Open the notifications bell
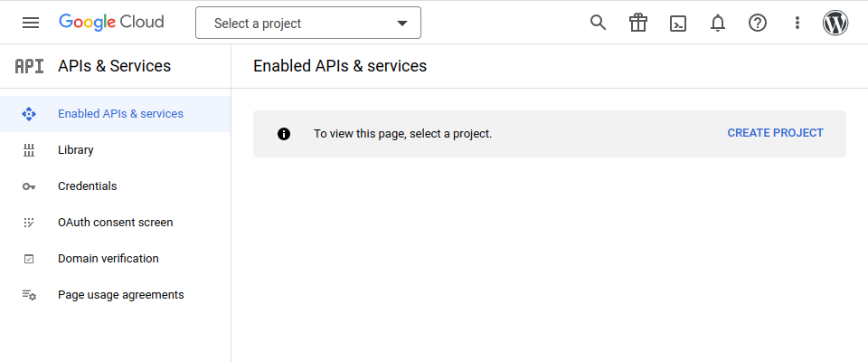This screenshot has width=868, height=362. [x=718, y=23]
